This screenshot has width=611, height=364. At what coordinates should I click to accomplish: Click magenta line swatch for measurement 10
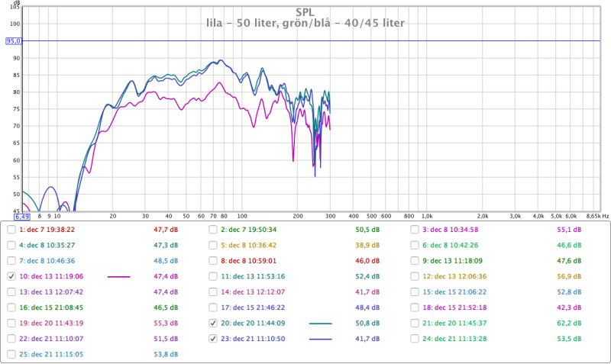119,277
